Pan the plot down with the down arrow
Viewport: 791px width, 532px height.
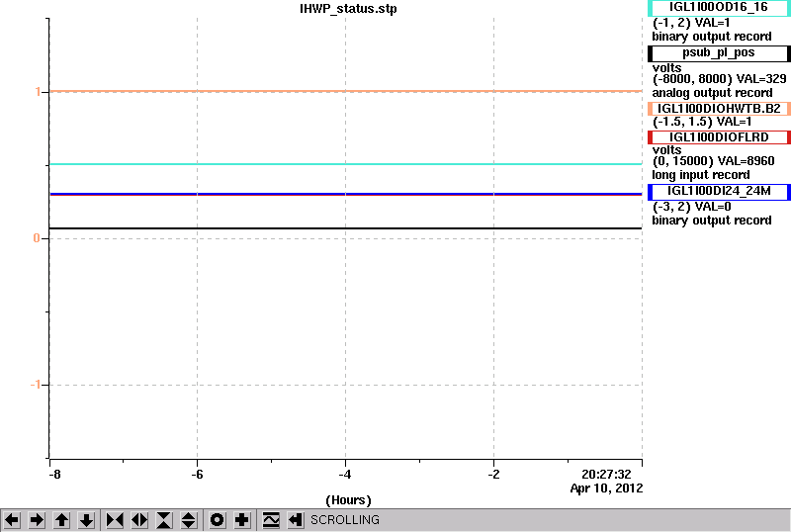click(x=86, y=520)
